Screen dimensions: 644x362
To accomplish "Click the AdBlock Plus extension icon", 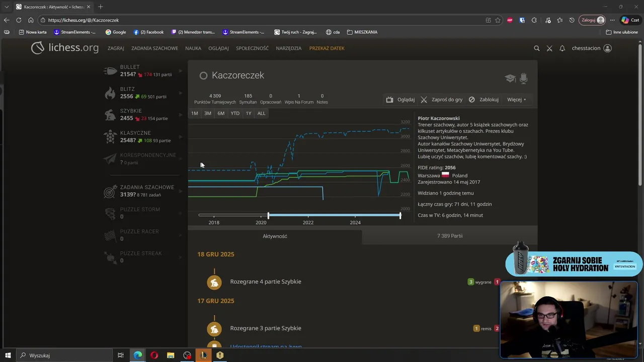I will coord(510,20).
